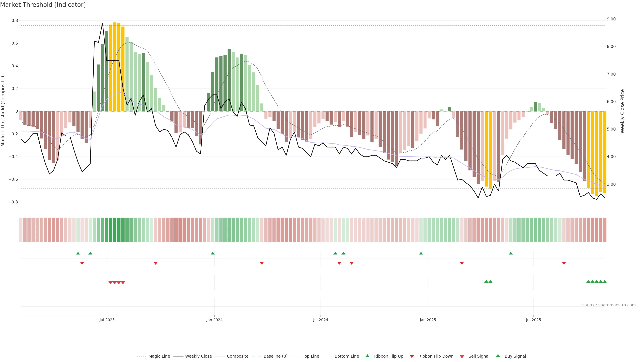Click the Jan 2025 x-axis label
The height and width of the screenshot is (362, 644).
pos(428,320)
